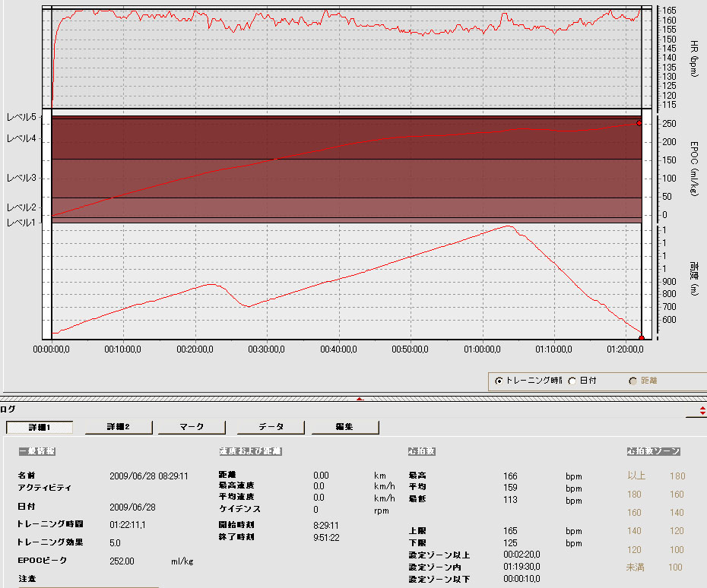Viewport: 707px width, 588px height.
Task: Switch to the データ tab
Action: coord(271,427)
